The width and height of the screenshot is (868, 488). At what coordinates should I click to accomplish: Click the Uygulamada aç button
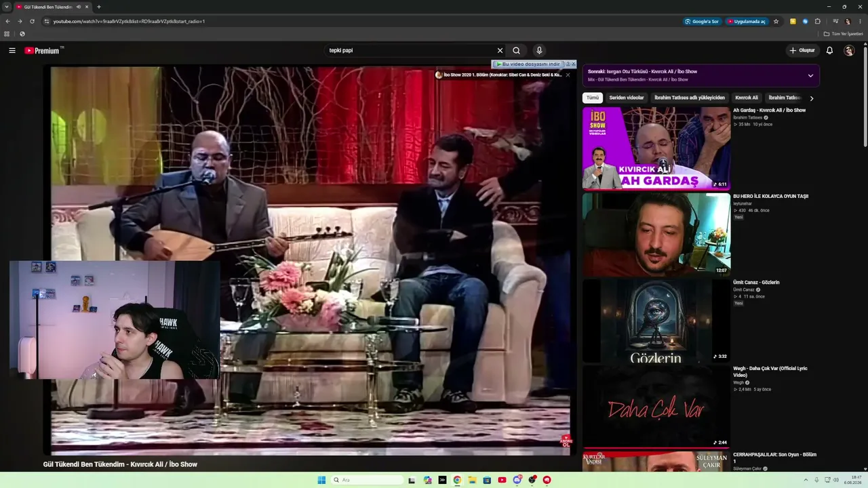(747, 21)
